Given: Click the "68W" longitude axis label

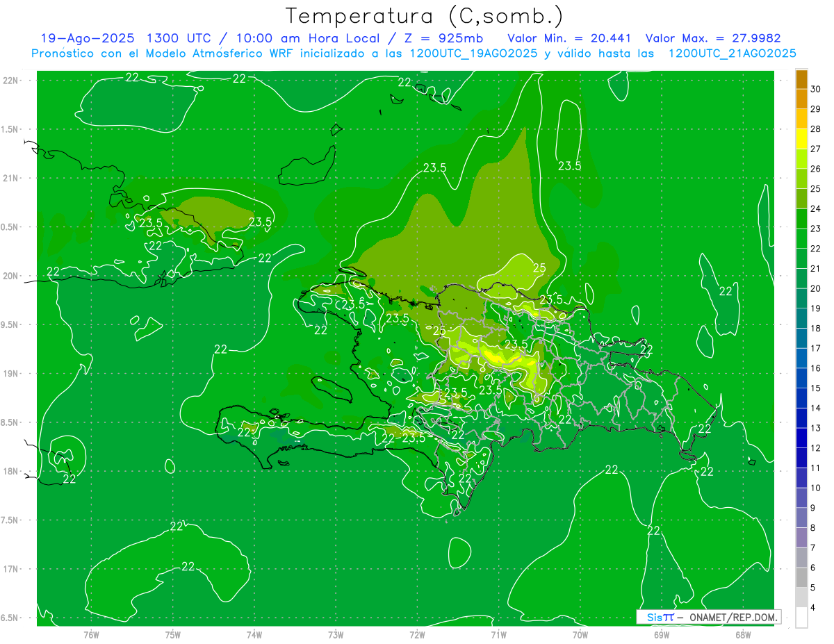Looking at the screenshot, I should [x=742, y=635].
